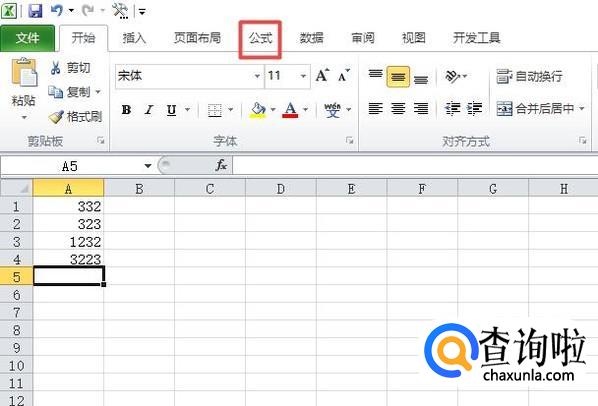Toggle Bold formatting
598x406 pixels.
pyautogui.click(x=126, y=110)
